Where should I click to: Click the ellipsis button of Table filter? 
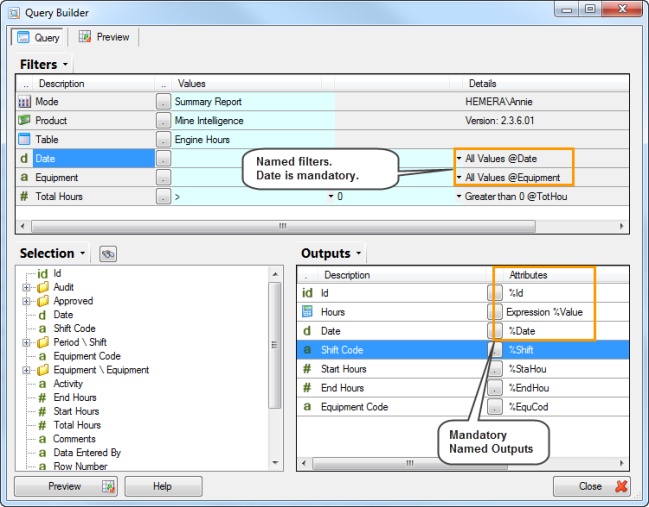pos(163,139)
